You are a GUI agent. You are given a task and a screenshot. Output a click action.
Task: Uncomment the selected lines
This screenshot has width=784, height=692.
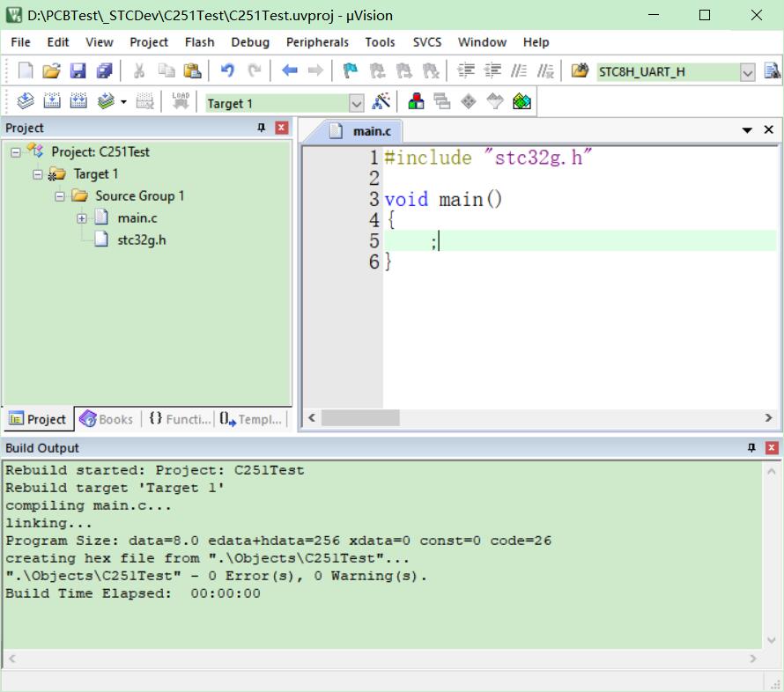(x=545, y=71)
